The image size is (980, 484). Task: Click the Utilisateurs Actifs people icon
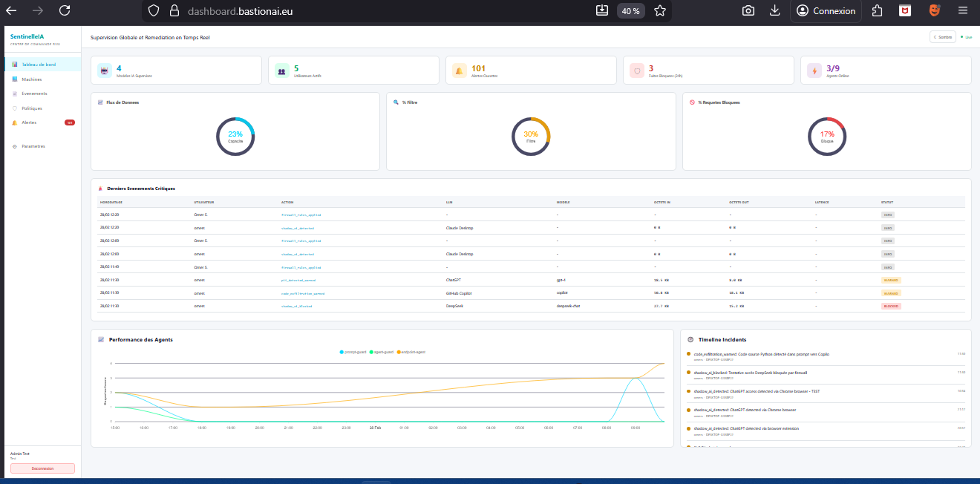coord(281,71)
